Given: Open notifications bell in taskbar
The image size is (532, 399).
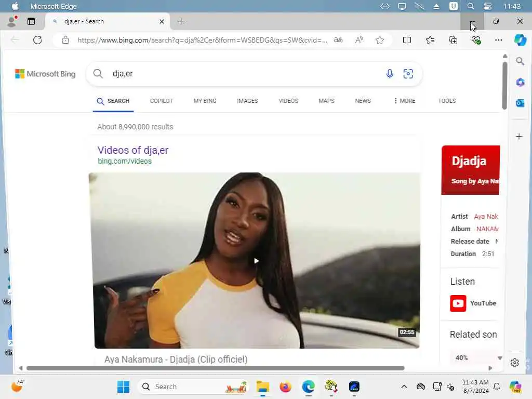Looking at the screenshot, I should click(497, 387).
